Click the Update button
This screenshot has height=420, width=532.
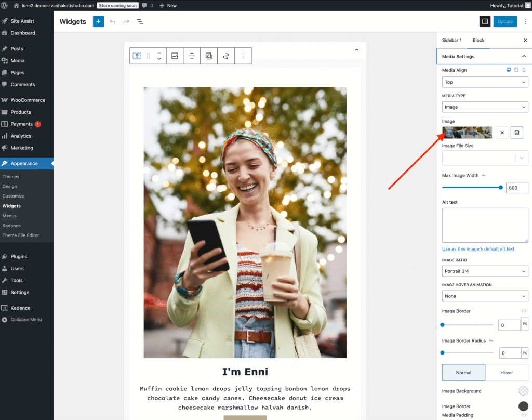point(505,21)
